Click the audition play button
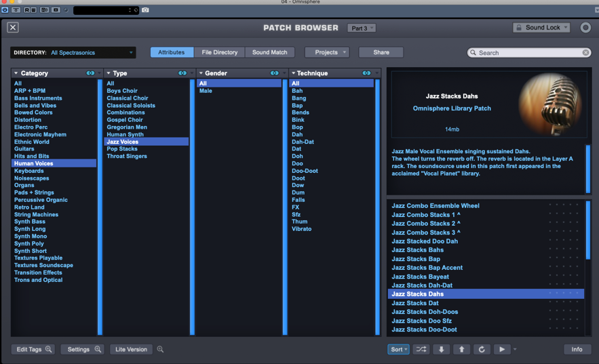The width and height of the screenshot is (599, 364). tap(502, 349)
